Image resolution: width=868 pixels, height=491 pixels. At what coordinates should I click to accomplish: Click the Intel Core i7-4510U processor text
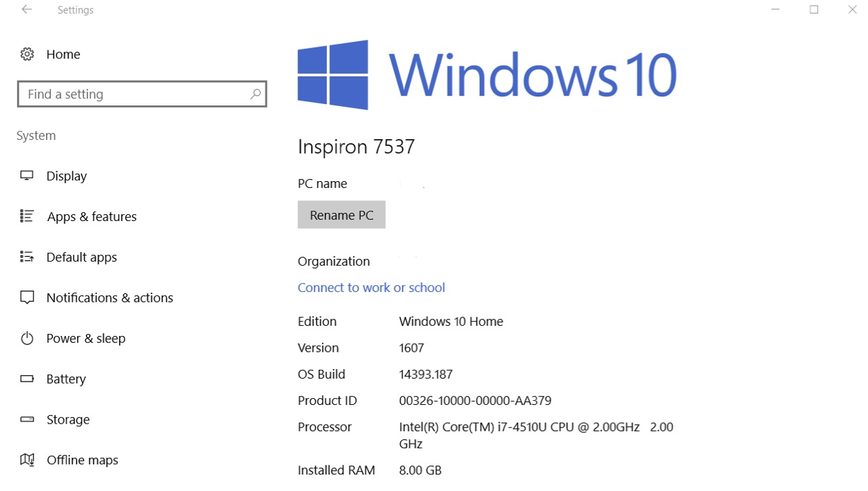pyautogui.click(x=536, y=435)
